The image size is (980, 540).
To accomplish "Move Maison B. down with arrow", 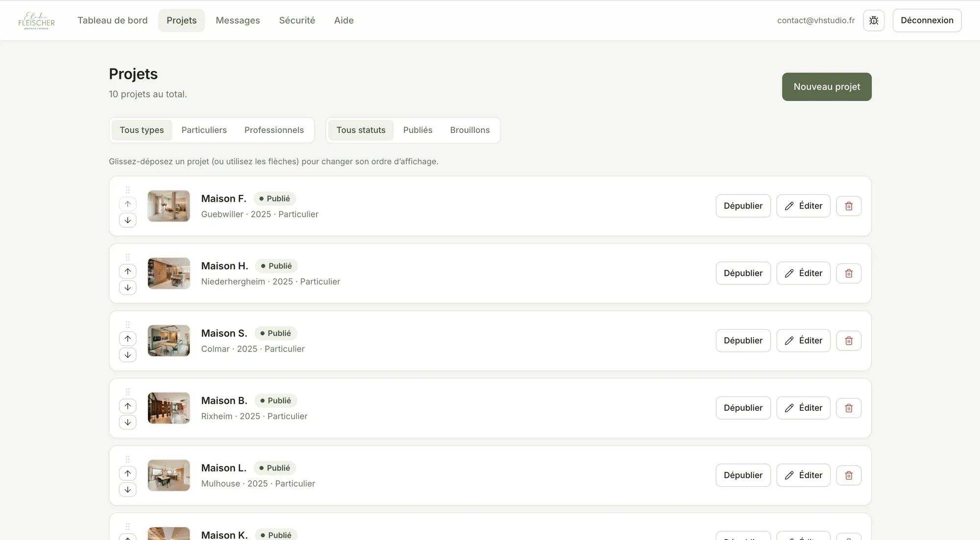I will point(127,422).
